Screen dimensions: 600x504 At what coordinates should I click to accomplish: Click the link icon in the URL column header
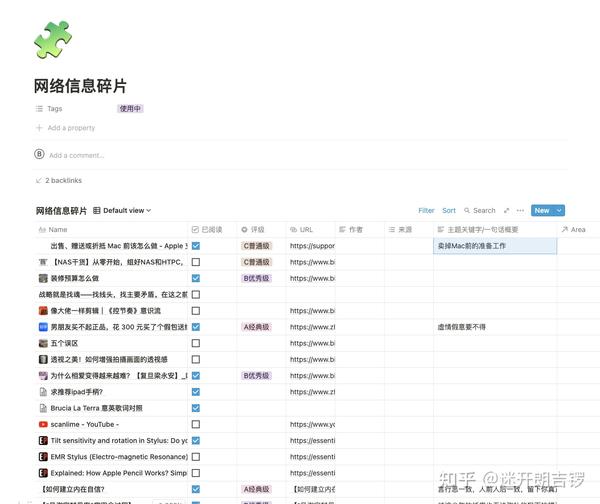pos(293,230)
